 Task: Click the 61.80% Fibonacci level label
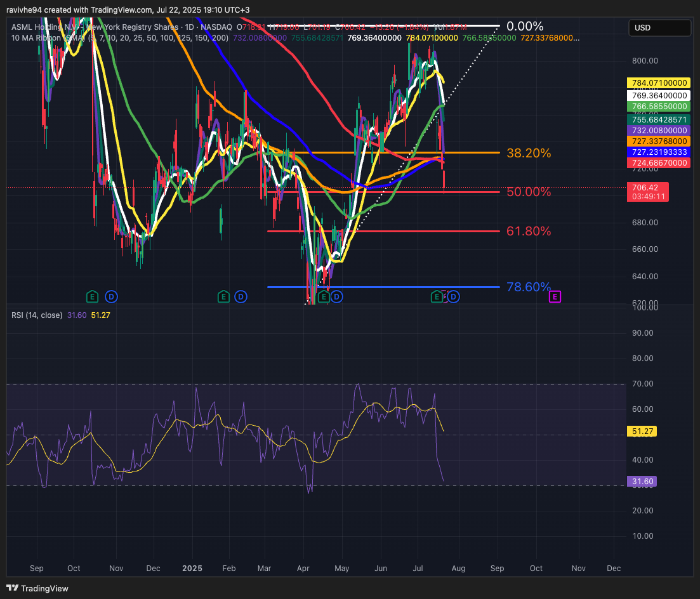(529, 231)
